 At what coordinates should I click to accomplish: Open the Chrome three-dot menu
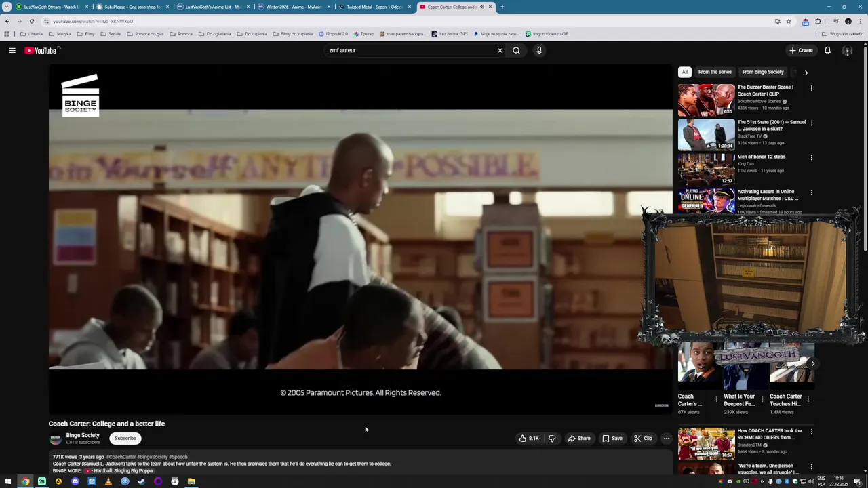(861, 21)
